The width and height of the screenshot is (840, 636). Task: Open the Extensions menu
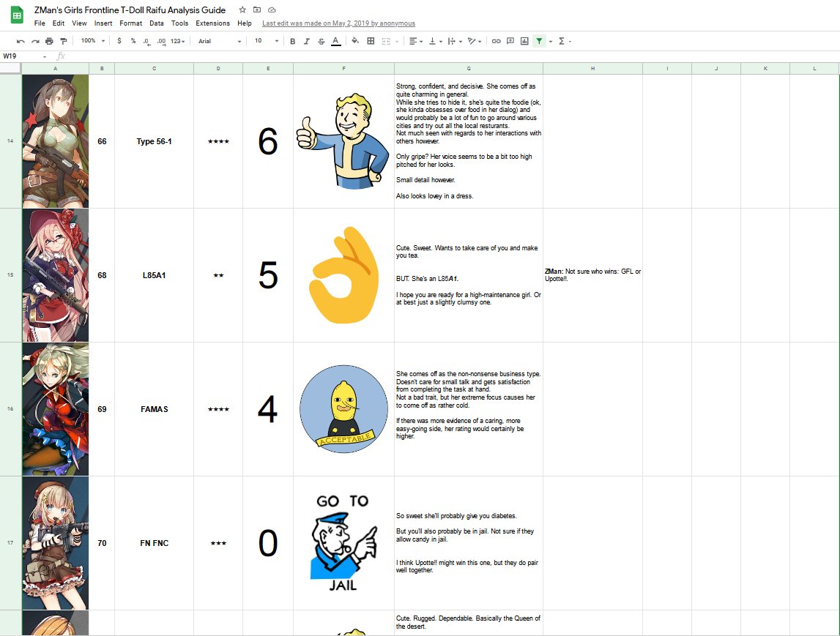click(x=212, y=23)
